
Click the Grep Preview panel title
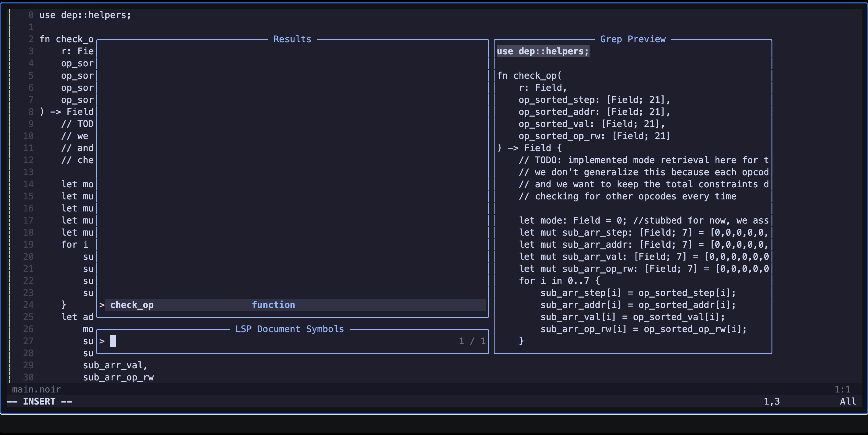(x=633, y=39)
